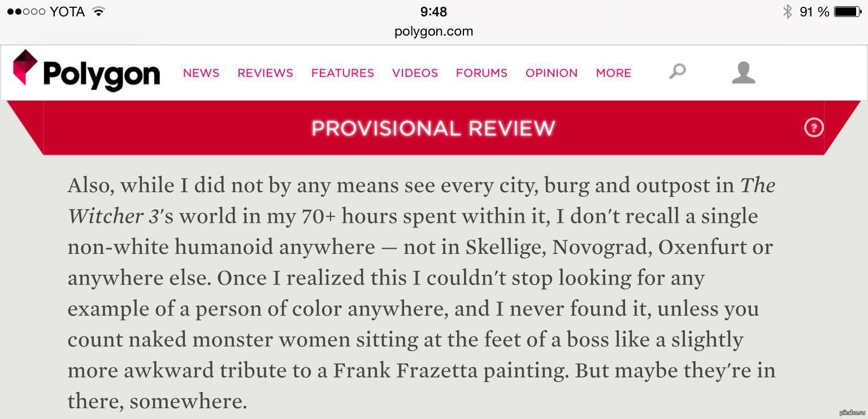This screenshot has width=868, height=419.
Task: Select FEATURES in the navigation bar
Action: coord(342,73)
